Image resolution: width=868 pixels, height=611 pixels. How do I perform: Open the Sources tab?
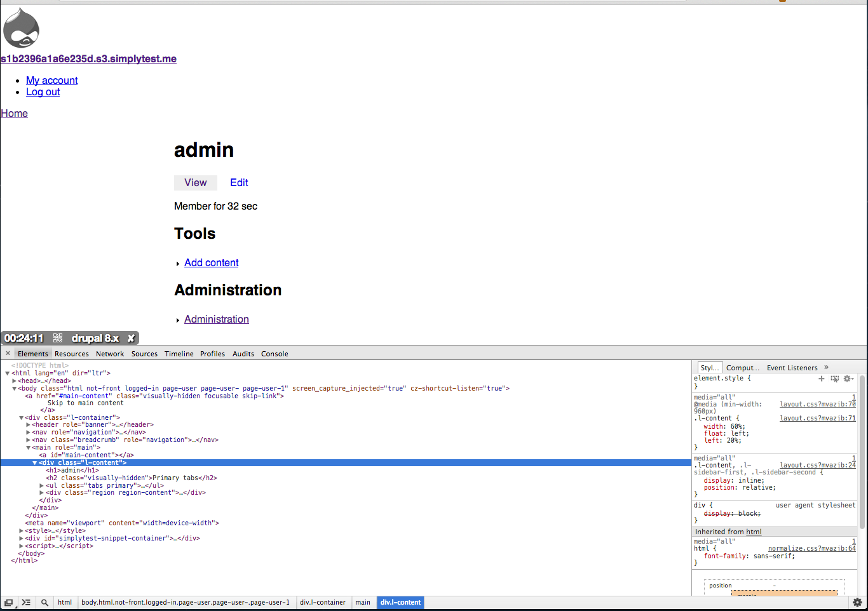[x=144, y=354]
